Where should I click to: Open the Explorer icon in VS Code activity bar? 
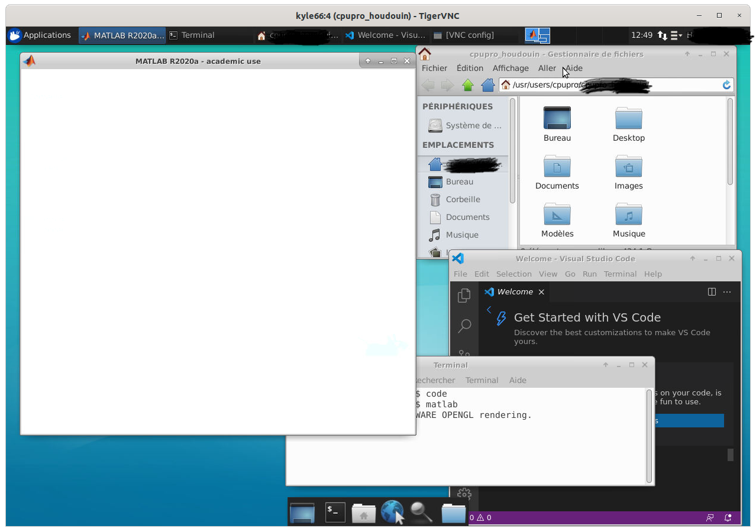pyautogui.click(x=464, y=295)
